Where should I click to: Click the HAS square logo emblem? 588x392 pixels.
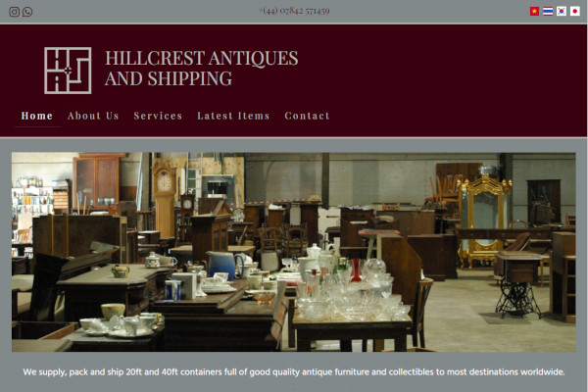[x=68, y=71]
